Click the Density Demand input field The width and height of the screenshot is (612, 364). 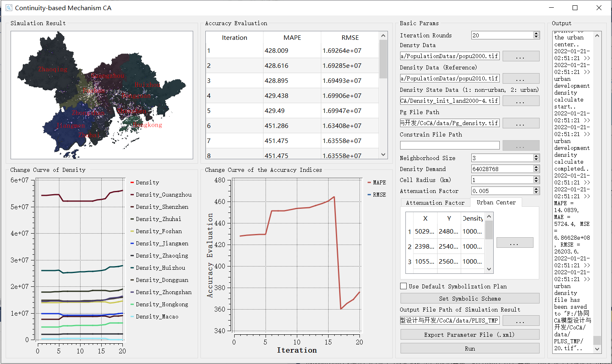(x=501, y=169)
